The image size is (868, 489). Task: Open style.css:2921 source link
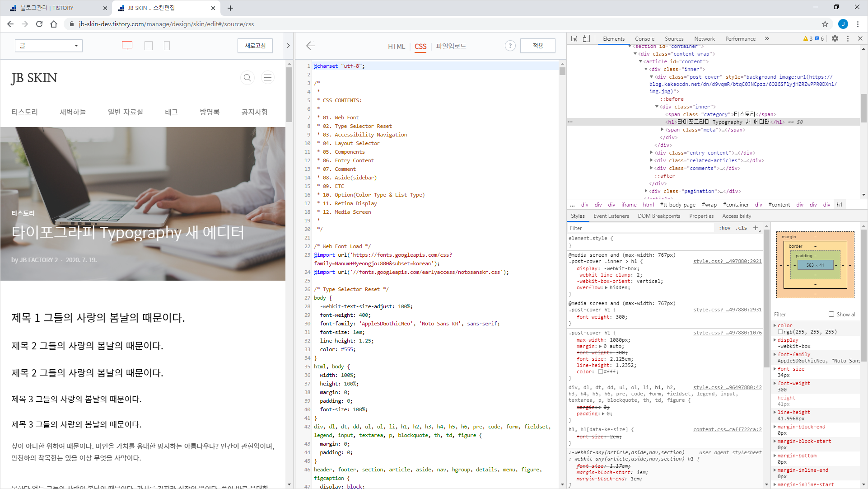tap(727, 261)
